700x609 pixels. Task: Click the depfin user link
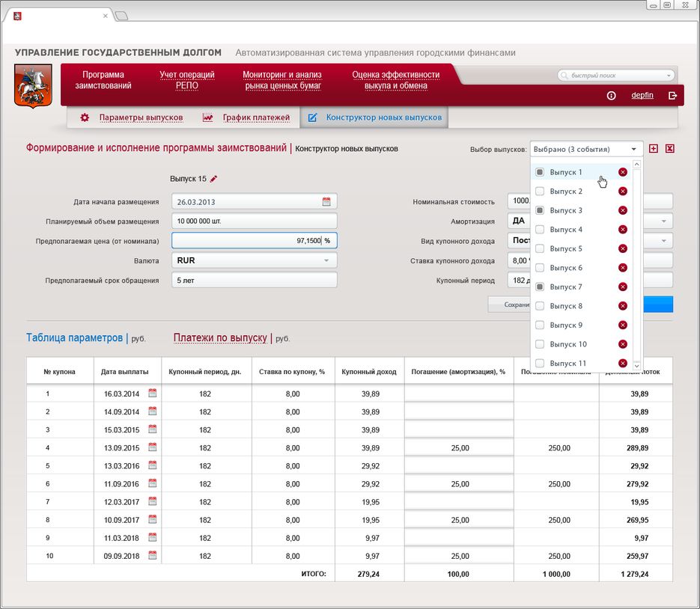pyautogui.click(x=642, y=95)
